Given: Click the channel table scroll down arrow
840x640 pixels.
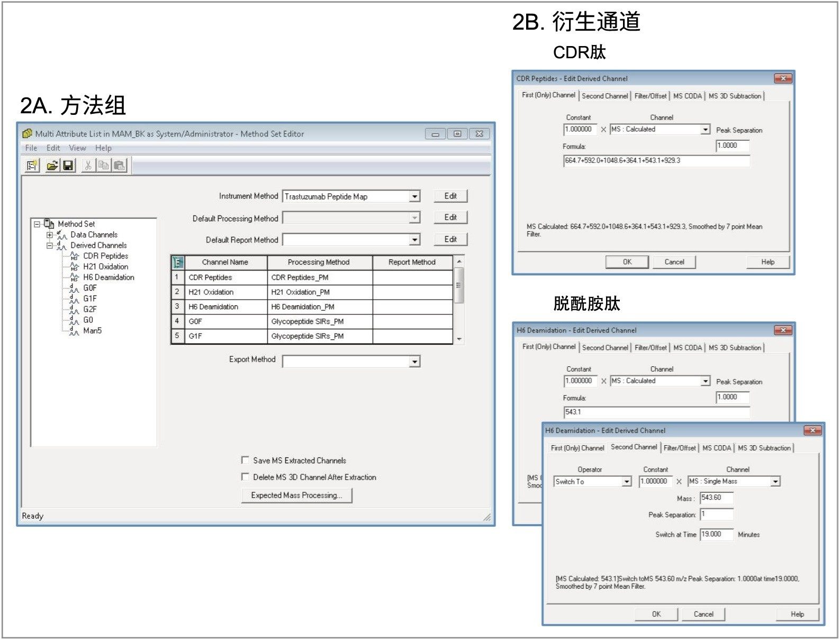Looking at the screenshot, I should [459, 339].
